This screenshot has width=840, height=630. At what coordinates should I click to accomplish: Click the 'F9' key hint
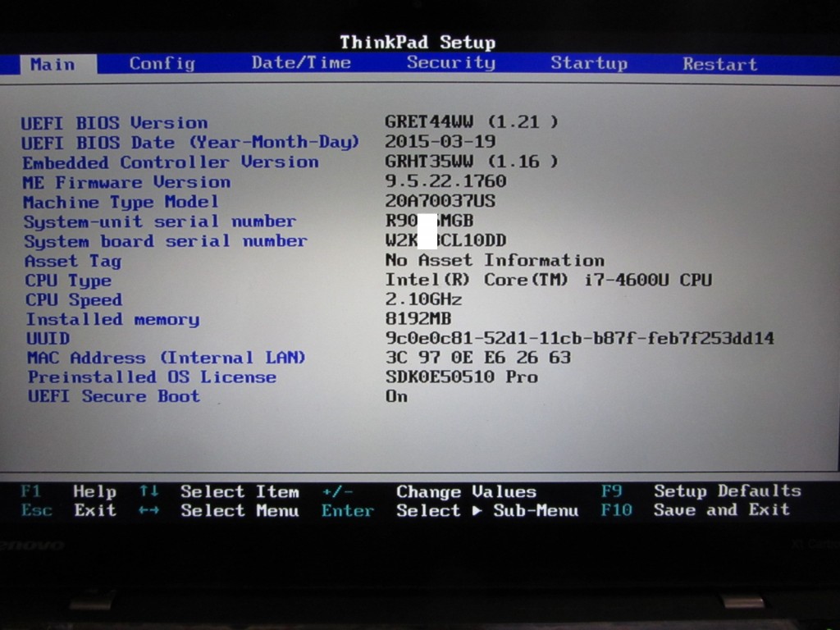(x=611, y=491)
